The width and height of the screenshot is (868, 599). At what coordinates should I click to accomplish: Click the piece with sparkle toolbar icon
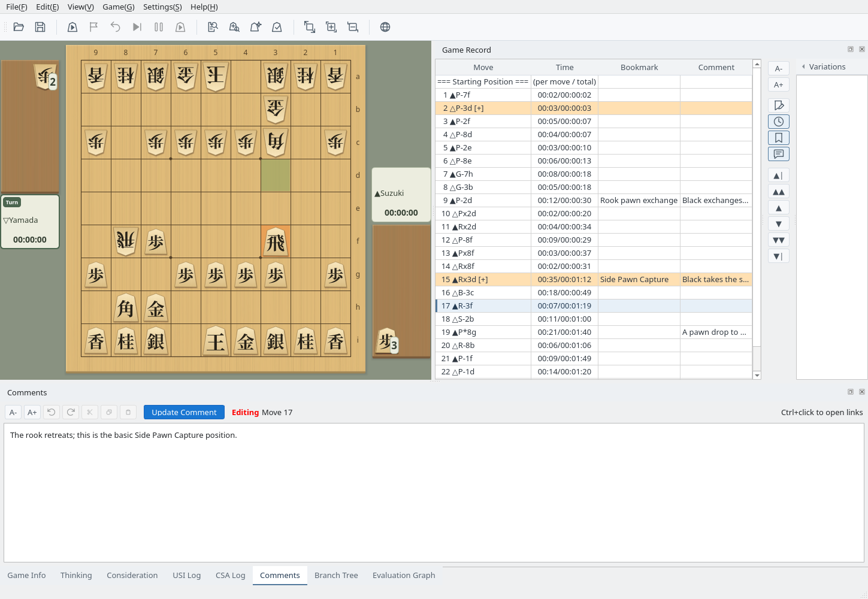[x=256, y=27]
